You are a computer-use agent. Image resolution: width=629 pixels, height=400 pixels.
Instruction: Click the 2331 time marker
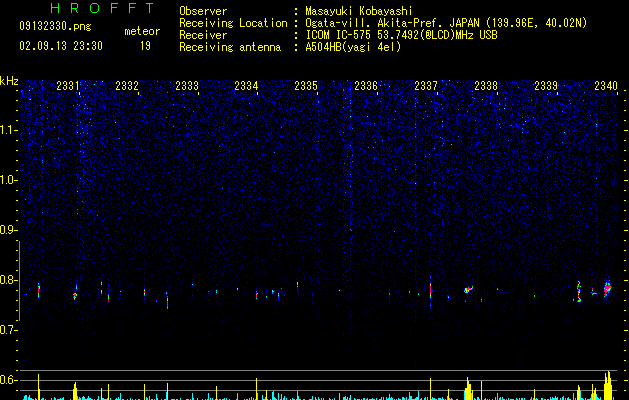[68, 86]
